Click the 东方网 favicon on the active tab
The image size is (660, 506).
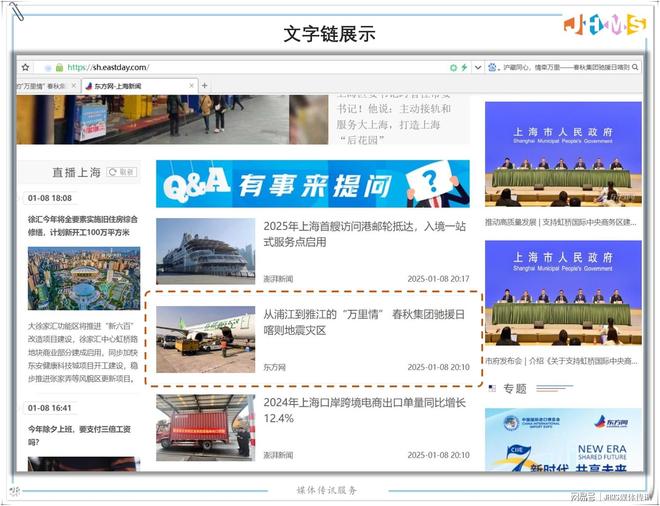(88, 86)
